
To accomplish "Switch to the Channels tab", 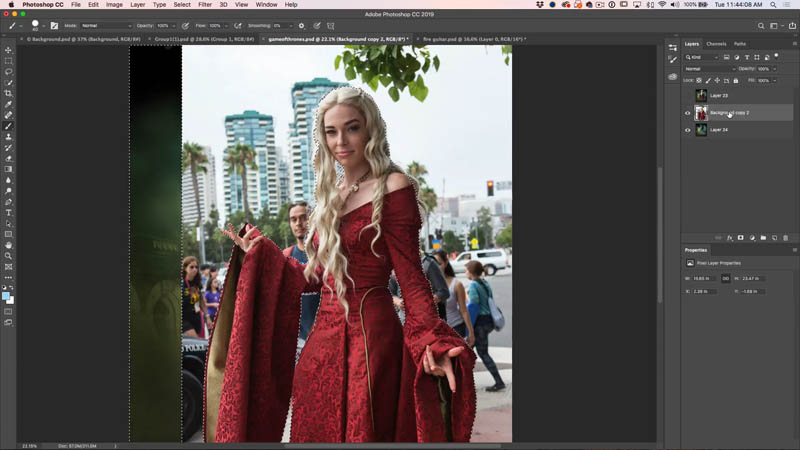I will (x=716, y=44).
